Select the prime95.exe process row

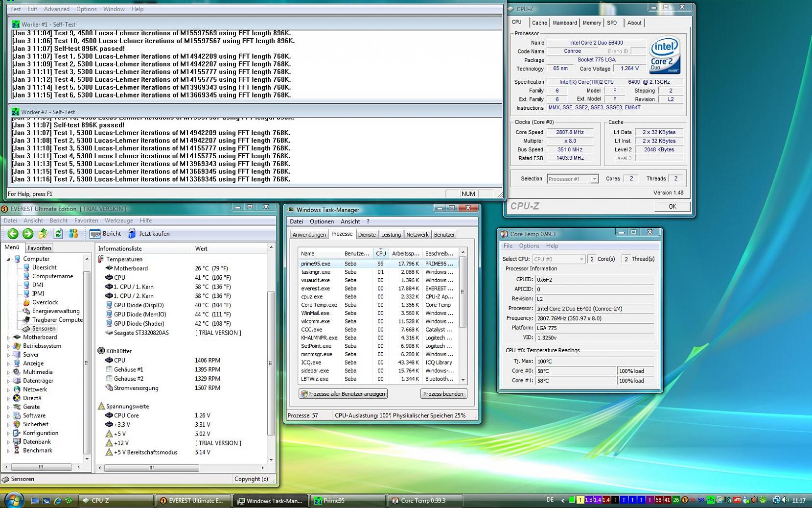[x=316, y=264]
